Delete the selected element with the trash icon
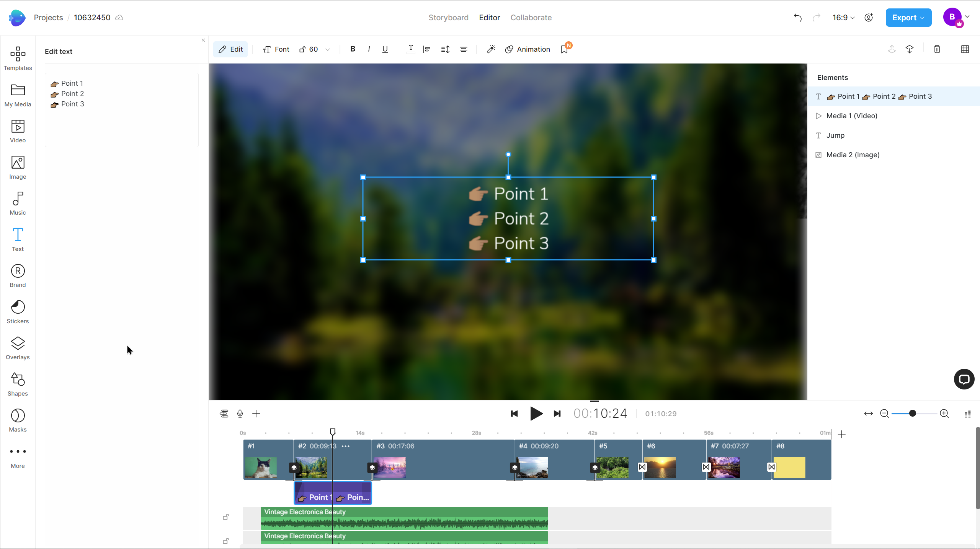 point(937,49)
